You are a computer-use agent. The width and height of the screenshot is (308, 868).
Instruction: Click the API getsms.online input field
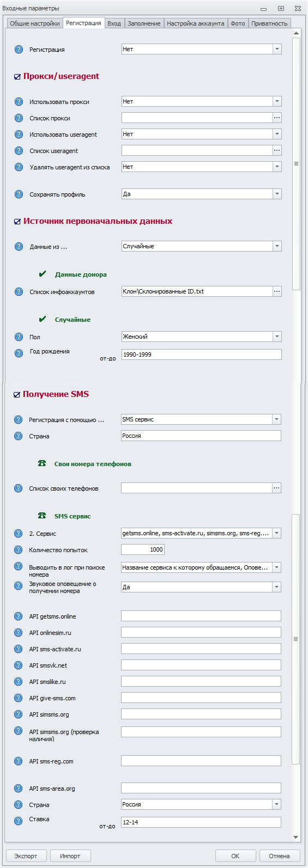pos(201,616)
